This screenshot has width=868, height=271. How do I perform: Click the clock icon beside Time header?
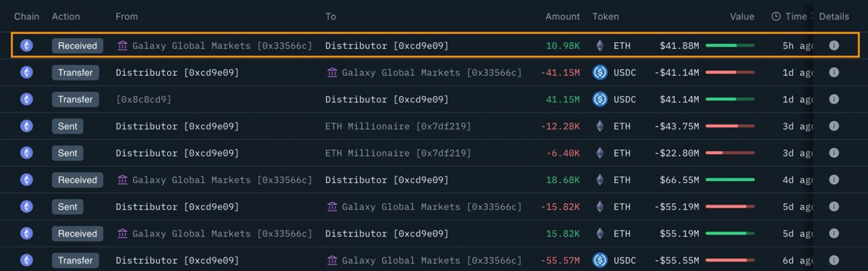pos(776,17)
